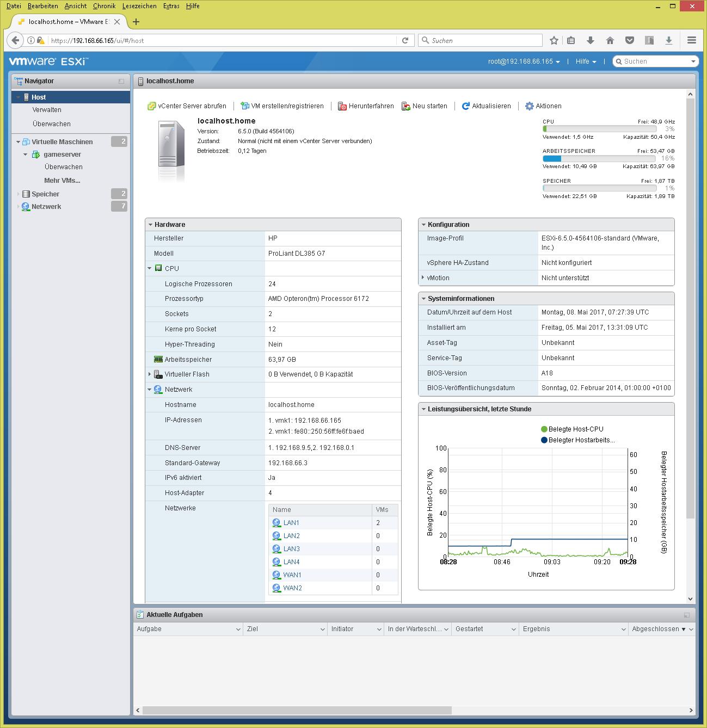Click the Firefox bookmark star icon
The height and width of the screenshot is (728, 707).
click(x=554, y=40)
